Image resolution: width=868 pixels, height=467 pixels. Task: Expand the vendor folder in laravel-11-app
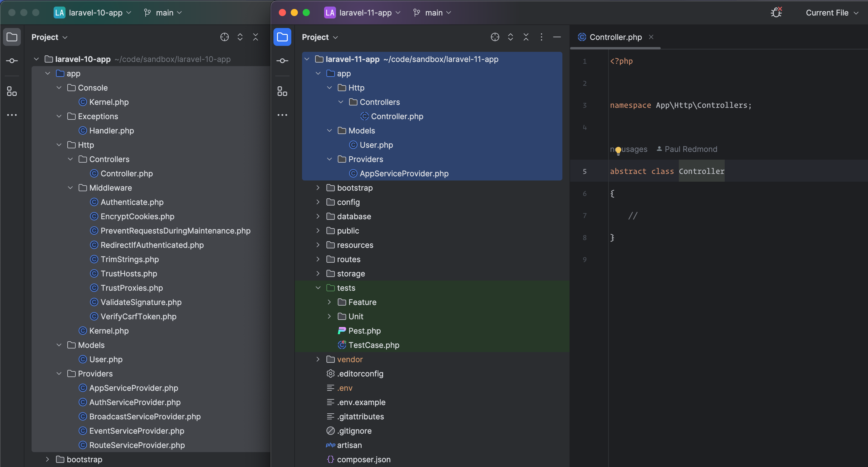(x=318, y=359)
